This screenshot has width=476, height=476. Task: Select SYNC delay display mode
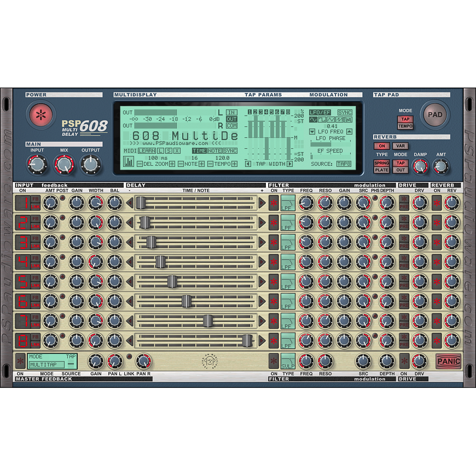pyautogui.click(x=230, y=151)
